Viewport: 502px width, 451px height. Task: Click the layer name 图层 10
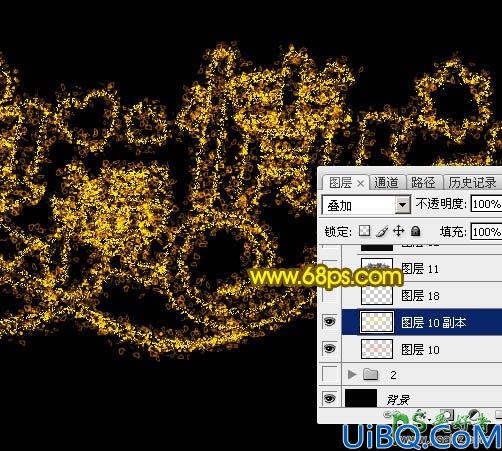coord(420,349)
